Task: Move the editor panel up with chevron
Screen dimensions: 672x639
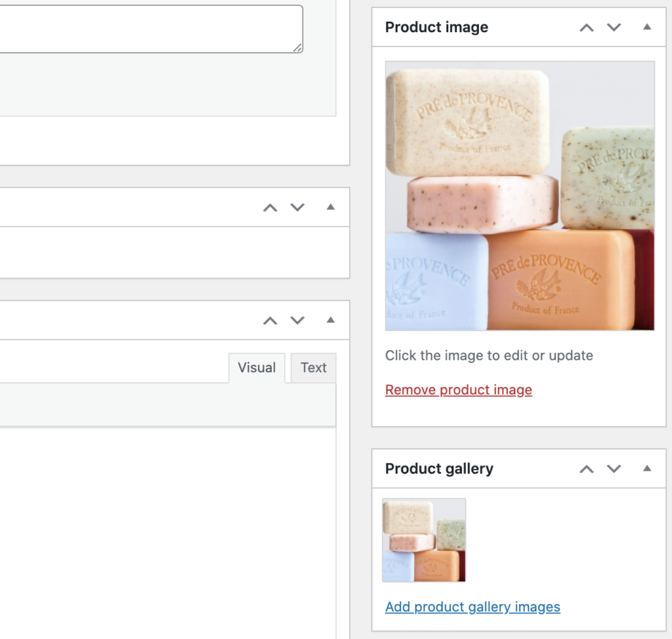Action: pos(270,320)
